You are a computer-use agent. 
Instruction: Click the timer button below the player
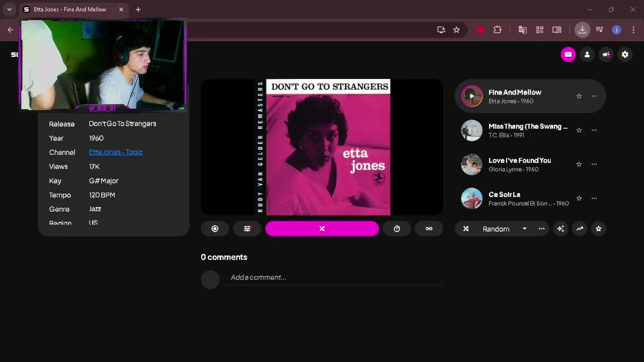click(397, 229)
